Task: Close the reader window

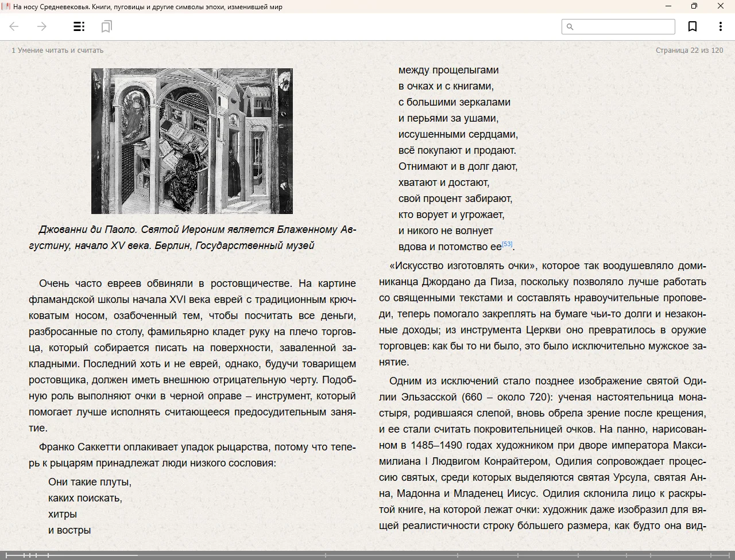Action: point(721,6)
